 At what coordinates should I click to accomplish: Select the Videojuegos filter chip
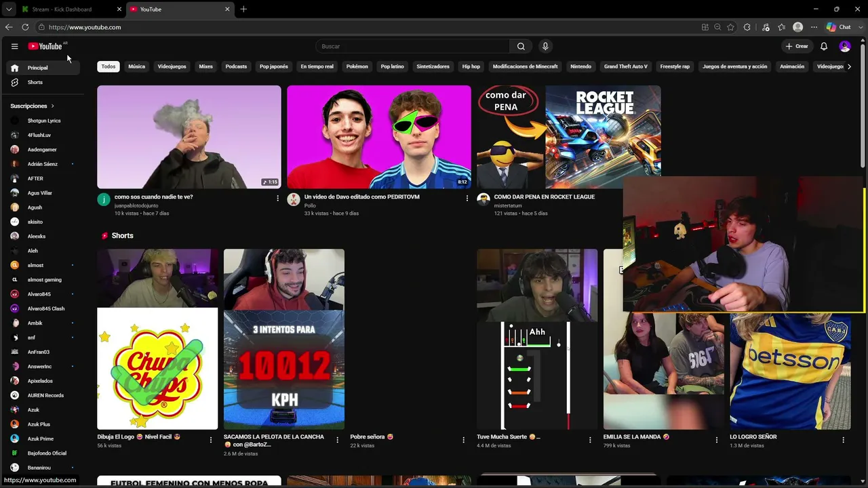[x=172, y=66]
